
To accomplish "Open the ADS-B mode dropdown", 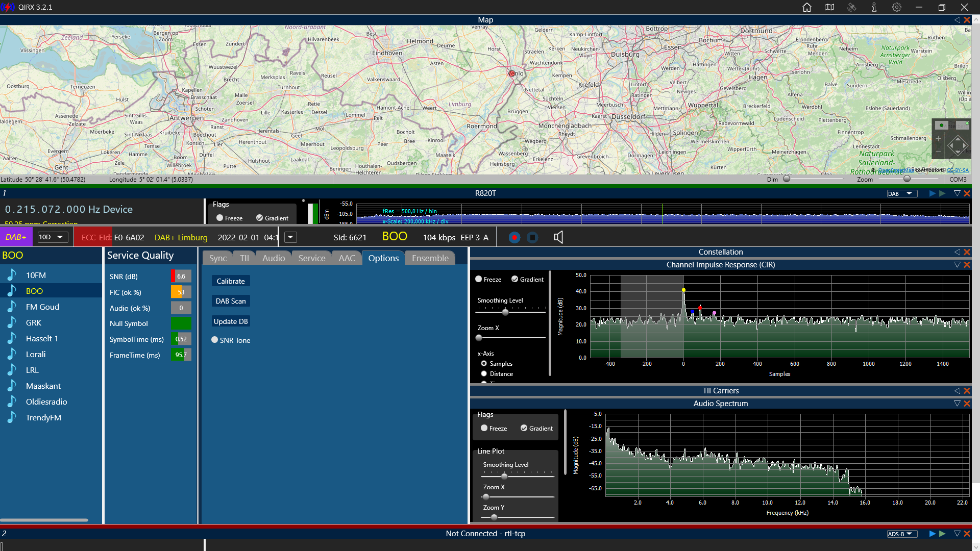I will [902, 534].
